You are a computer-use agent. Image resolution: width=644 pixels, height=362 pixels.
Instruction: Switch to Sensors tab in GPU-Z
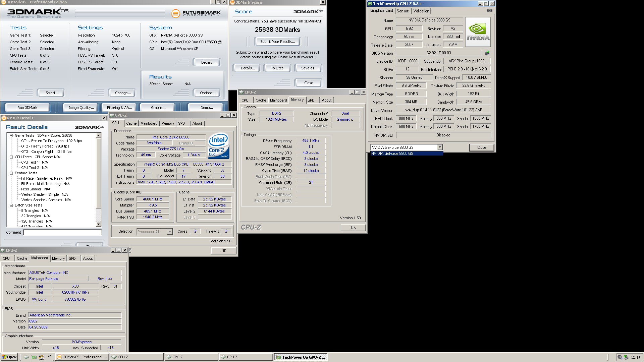point(403,11)
